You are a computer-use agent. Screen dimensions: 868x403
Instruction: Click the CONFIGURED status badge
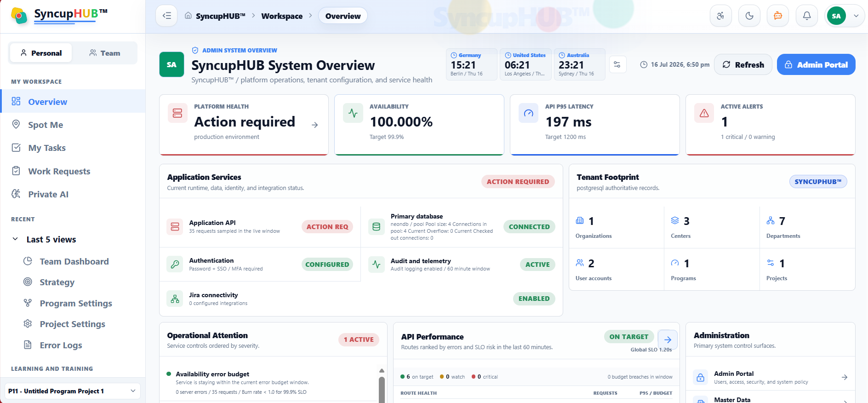click(327, 265)
